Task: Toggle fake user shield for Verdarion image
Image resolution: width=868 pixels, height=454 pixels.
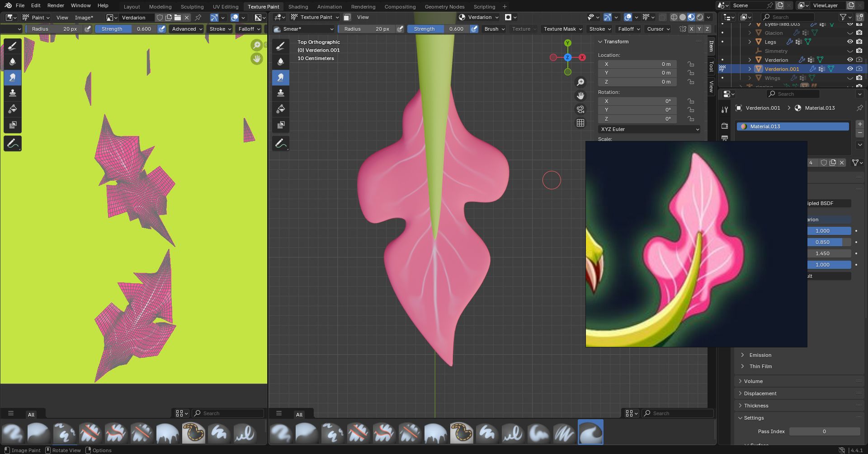Action: (x=160, y=18)
